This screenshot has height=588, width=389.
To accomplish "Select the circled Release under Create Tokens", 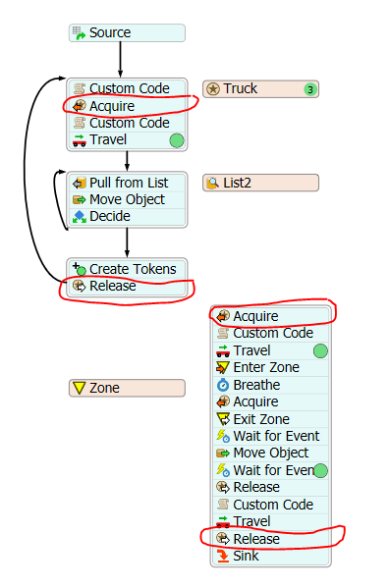I will coord(127,286).
